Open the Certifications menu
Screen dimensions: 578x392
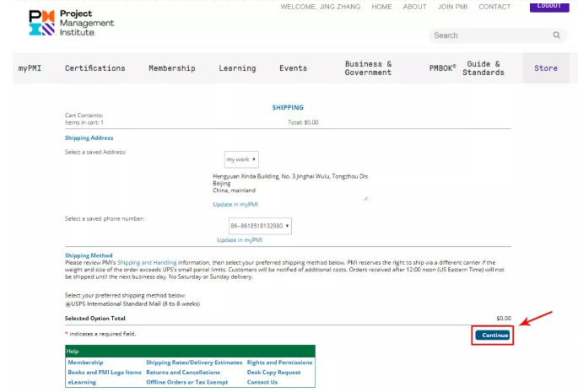pyautogui.click(x=95, y=68)
